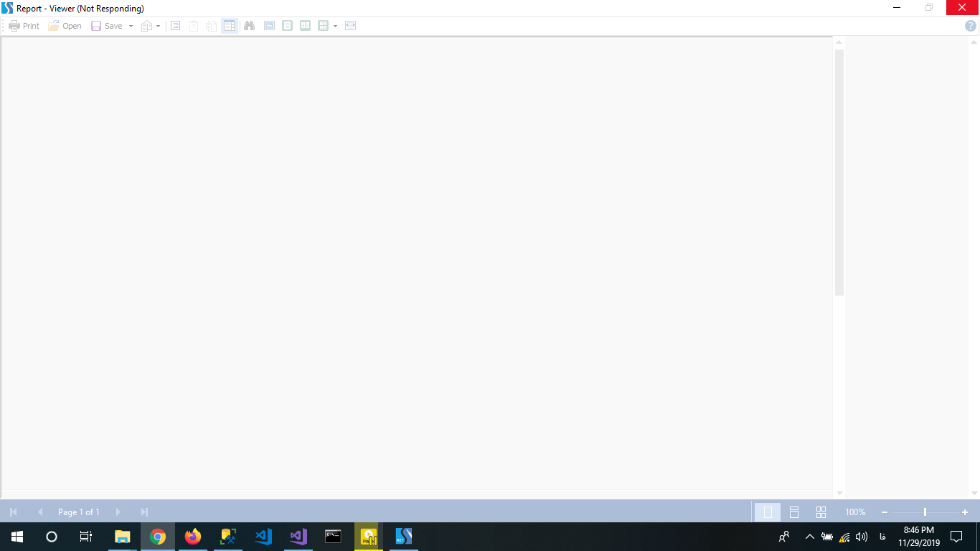Click the report vertical scrollbar thumb

click(839, 172)
